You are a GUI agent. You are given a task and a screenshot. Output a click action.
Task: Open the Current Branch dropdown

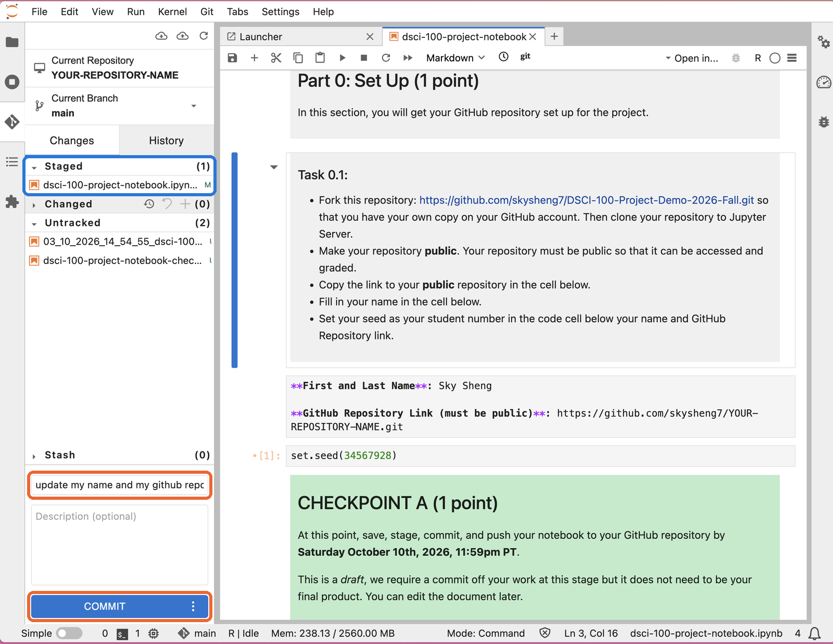coord(119,106)
